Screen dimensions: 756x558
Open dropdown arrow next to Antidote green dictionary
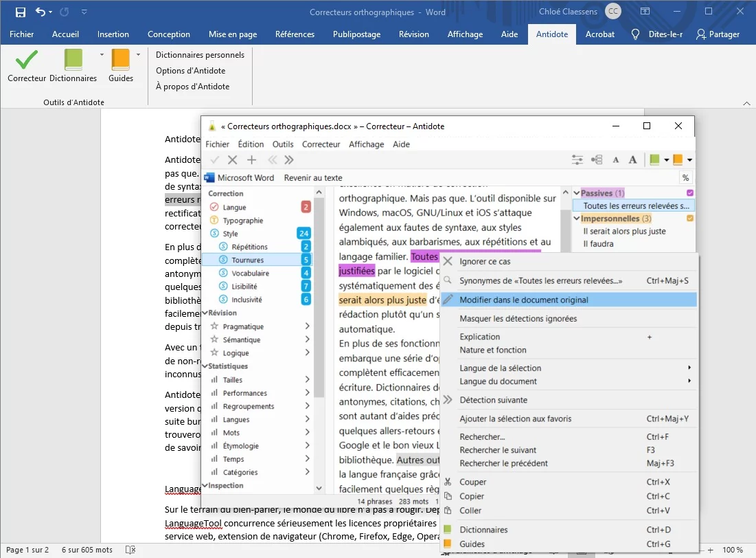tap(666, 160)
